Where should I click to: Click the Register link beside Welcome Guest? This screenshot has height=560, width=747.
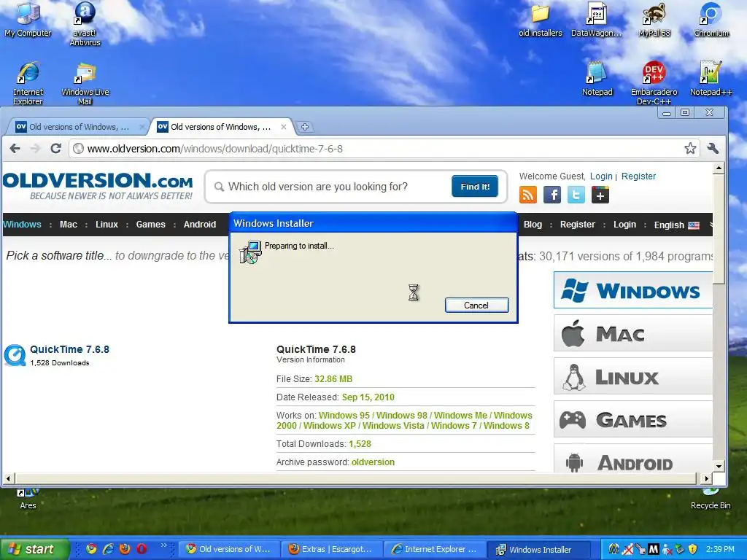[x=638, y=176]
